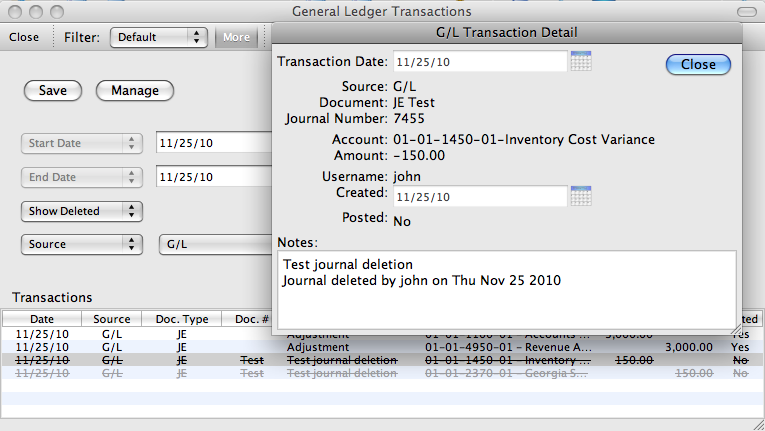Expand the Start Date selector

pyautogui.click(x=82, y=143)
